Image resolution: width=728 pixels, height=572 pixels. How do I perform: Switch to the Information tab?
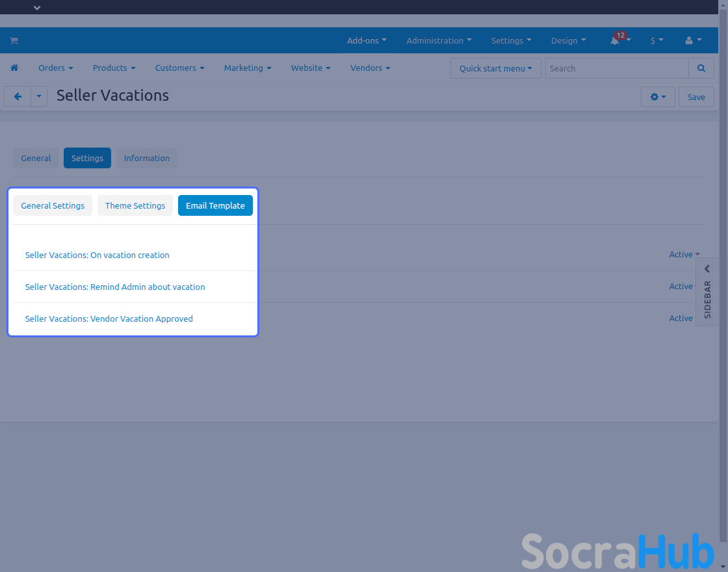tap(147, 158)
